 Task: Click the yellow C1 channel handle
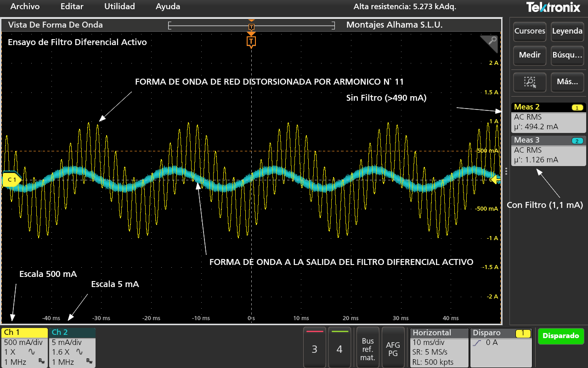tap(11, 179)
